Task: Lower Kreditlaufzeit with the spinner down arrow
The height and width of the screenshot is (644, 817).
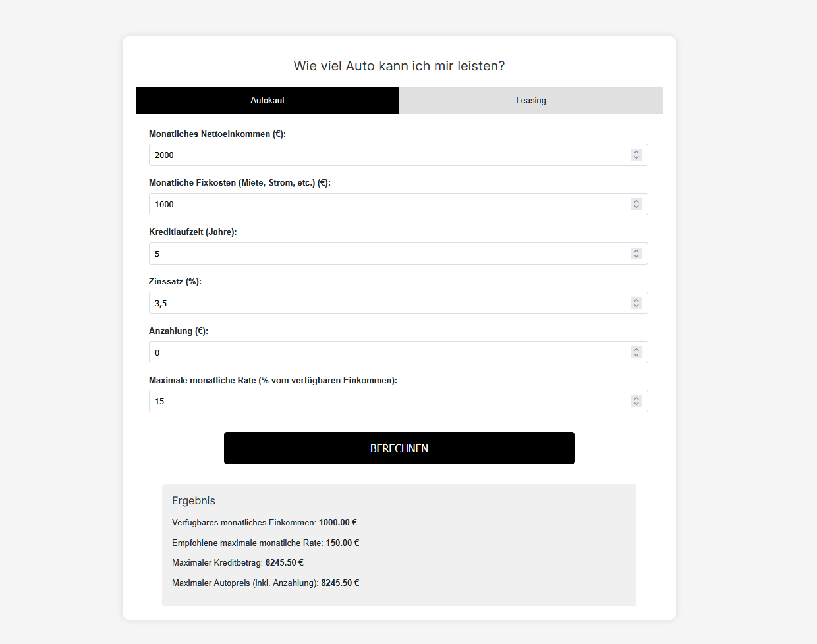Action: 636,257
